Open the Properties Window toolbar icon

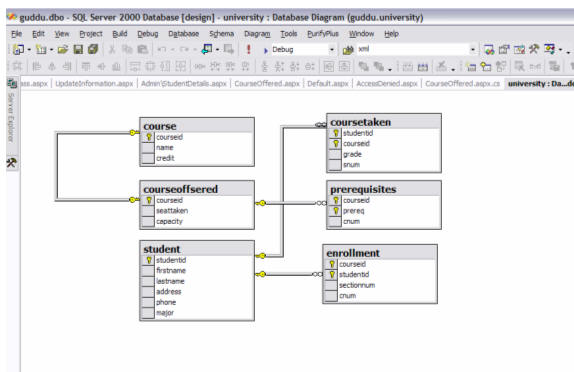pos(504,49)
